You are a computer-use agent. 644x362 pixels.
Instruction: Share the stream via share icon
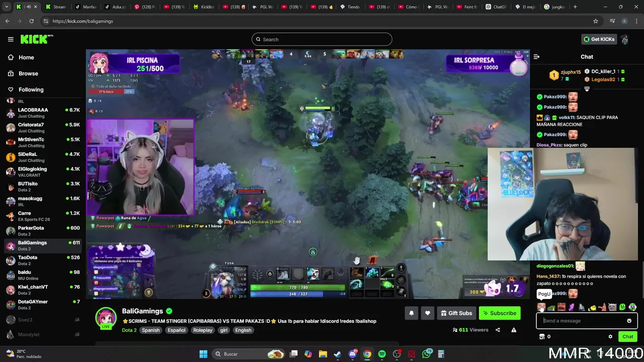[498, 330]
